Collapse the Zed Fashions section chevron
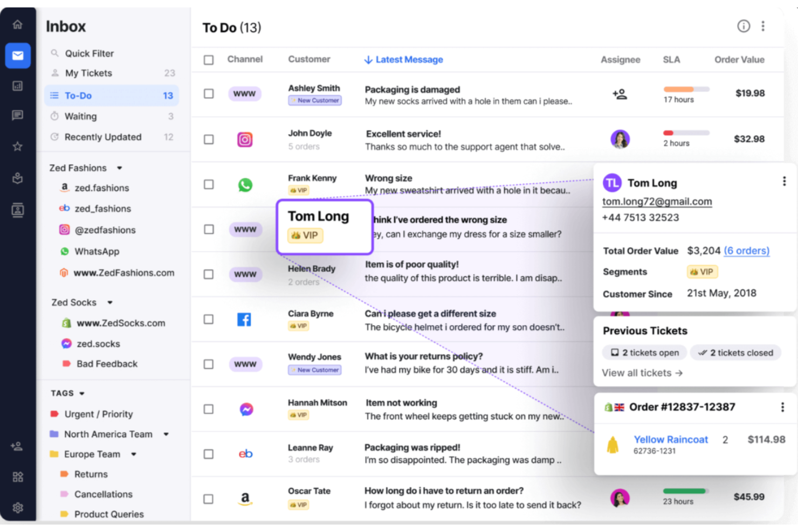This screenshot has width=798, height=532. click(x=119, y=168)
